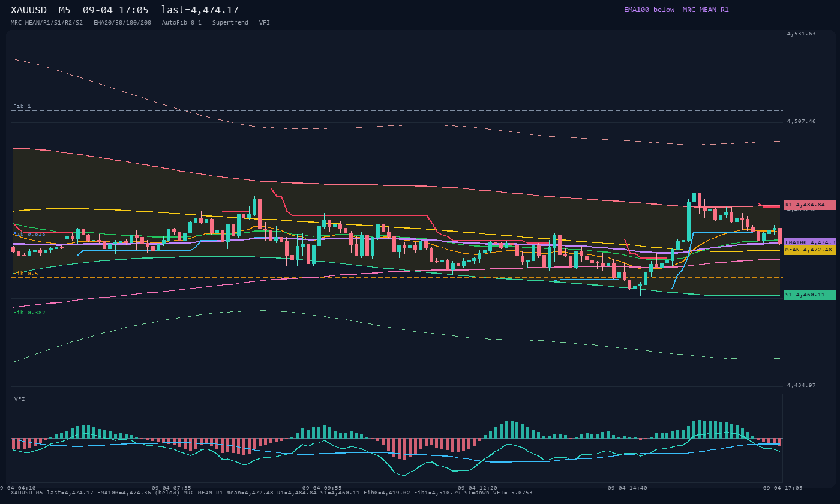
Task: Click the "Fib 0.382" level label
Action: pos(29,313)
